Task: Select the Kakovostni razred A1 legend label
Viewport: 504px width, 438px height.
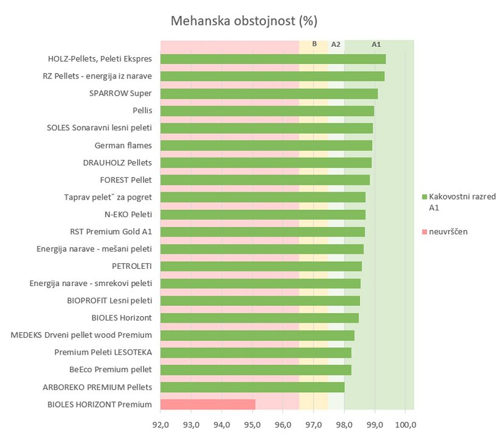Action: pos(462,202)
